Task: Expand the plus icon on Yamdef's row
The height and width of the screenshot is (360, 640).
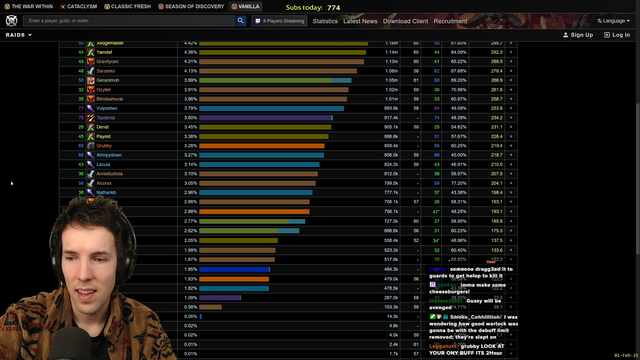Action: 511,52
